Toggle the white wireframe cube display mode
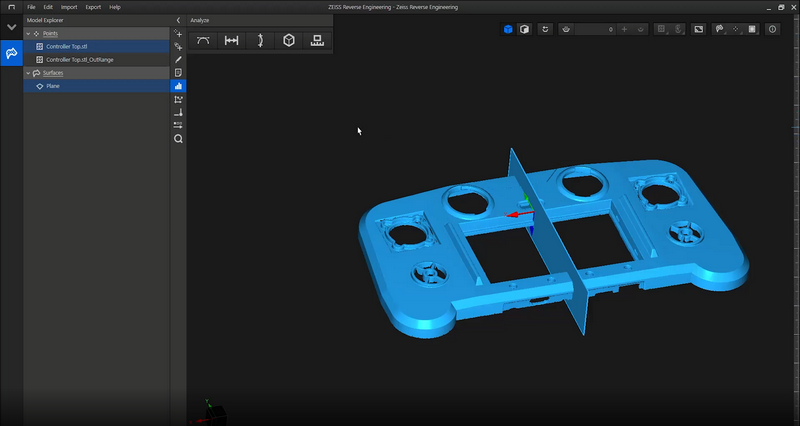 pos(524,29)
